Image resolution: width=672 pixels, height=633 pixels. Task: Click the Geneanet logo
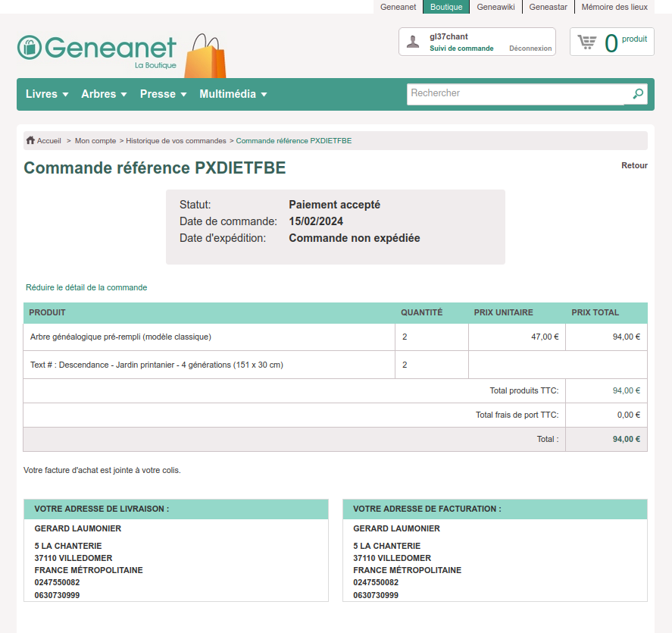pos(97,49)
